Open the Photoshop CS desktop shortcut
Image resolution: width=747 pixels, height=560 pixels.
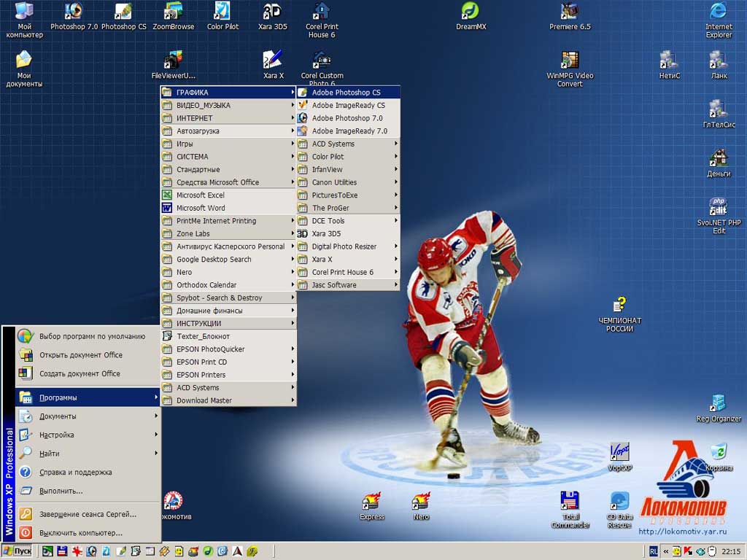(x=123, y=16)
